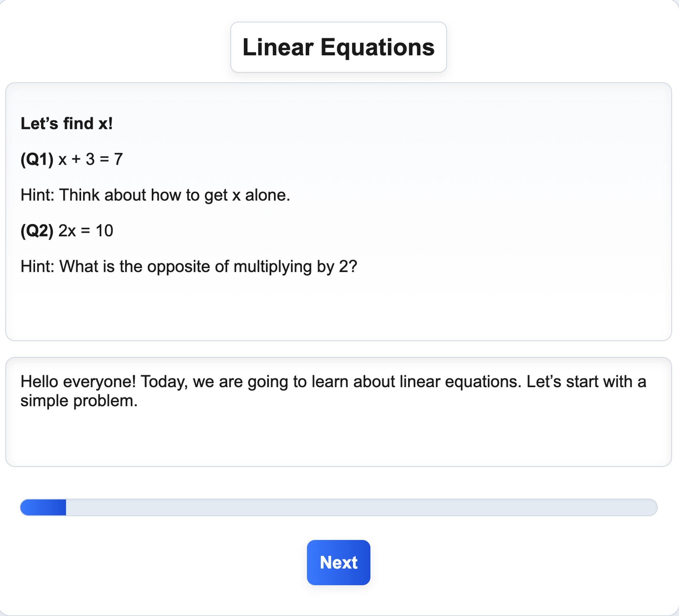This screenshot has height=616, width=679.
Task: Click the hint about multiplying by 2
Action: tap(189, 266)
